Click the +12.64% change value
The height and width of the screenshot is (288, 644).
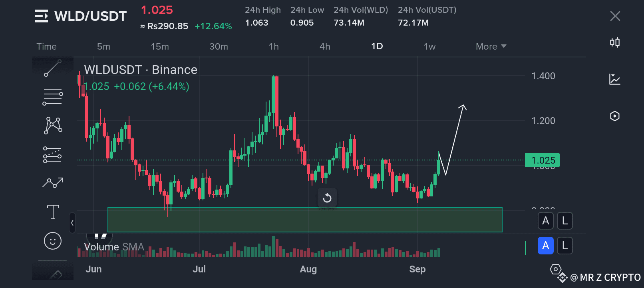click(x=213, y=26)
